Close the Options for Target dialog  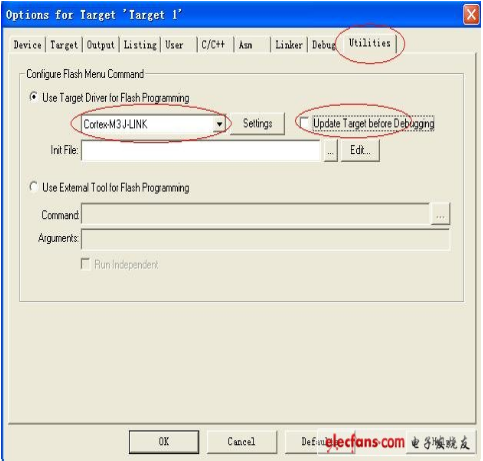coord(471,14)
